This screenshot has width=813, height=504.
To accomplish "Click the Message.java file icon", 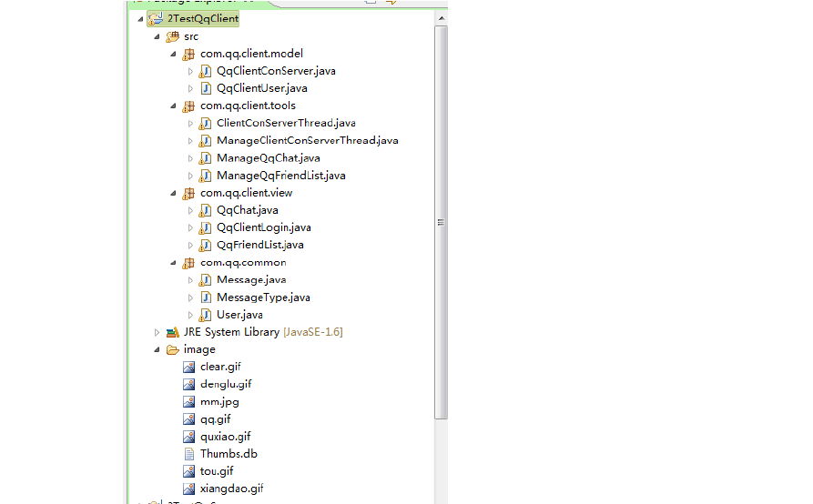I will 206,280.
